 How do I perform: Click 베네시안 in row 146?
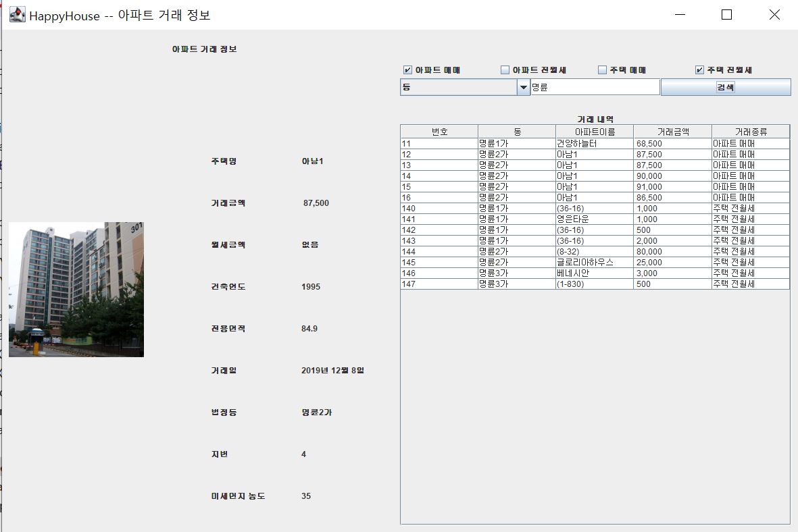pos(572,273)
